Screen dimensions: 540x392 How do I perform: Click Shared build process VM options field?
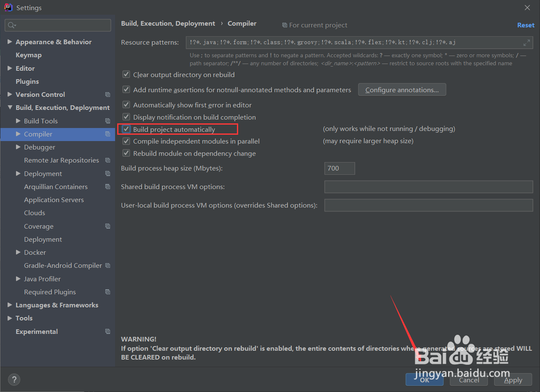click(x=429, y=187)
